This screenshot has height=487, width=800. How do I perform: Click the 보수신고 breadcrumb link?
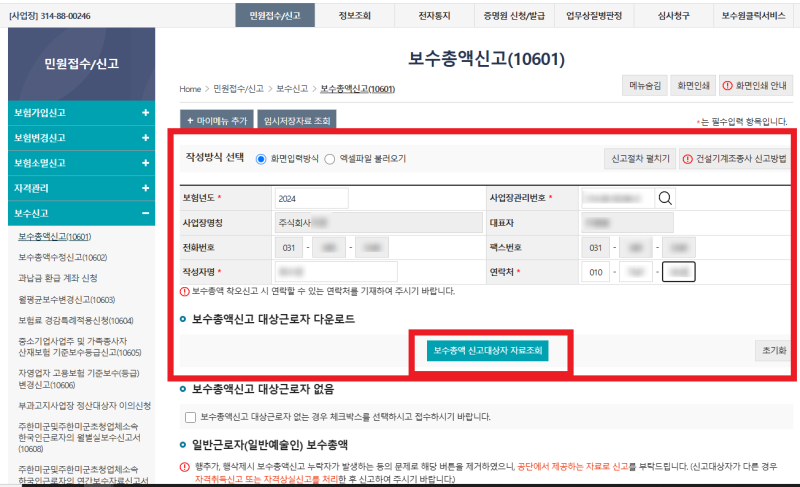(x=292, y=89)
